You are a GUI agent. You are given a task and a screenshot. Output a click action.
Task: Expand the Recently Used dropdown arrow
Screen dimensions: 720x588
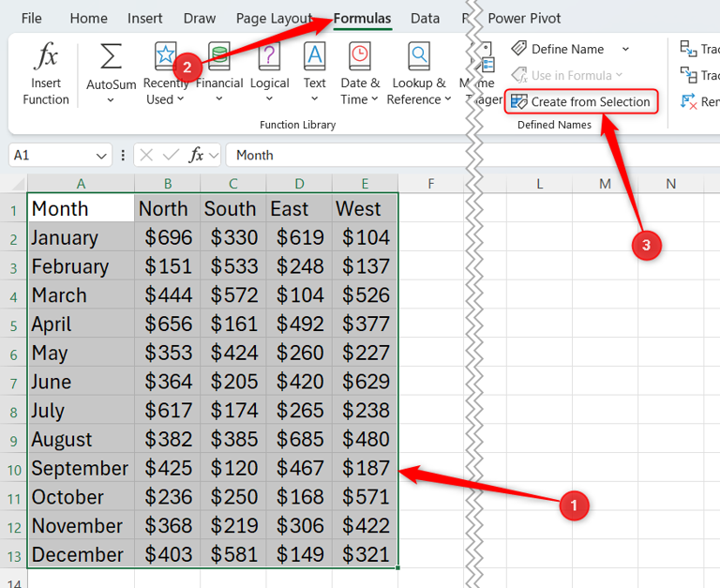coord(180,98)
